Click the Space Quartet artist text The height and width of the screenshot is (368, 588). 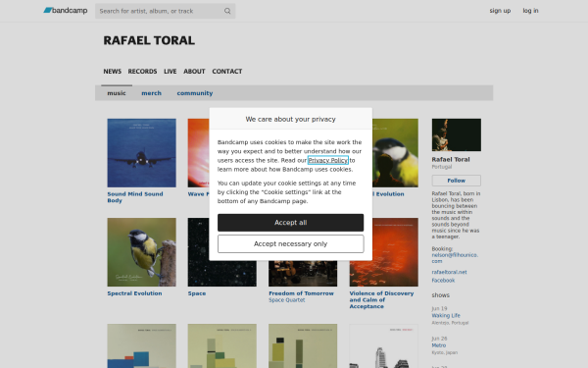[287, 300]
